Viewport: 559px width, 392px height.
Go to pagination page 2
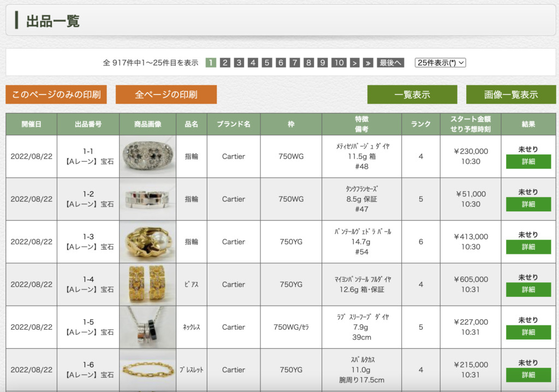pyautogui.click(x=224, y=63)
